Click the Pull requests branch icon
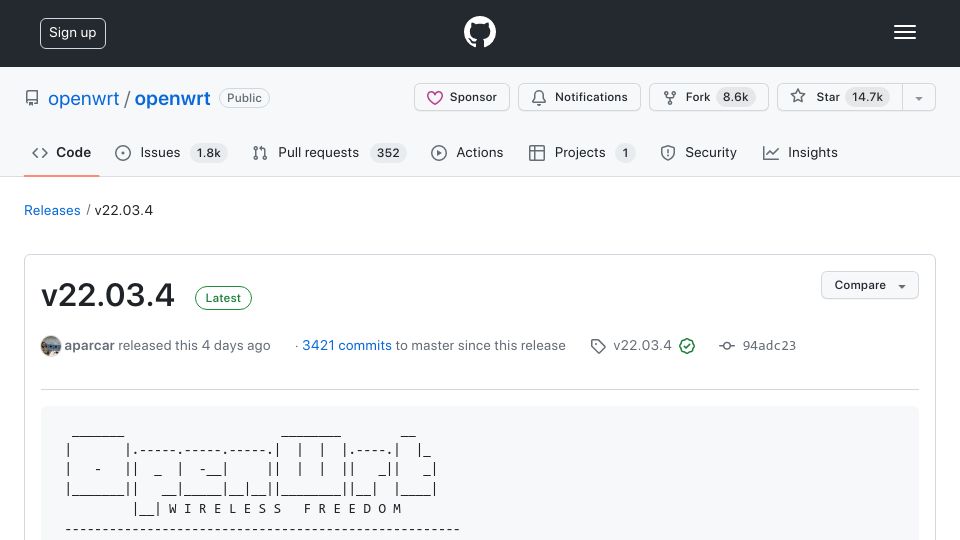960x540 pixels. 260,153
